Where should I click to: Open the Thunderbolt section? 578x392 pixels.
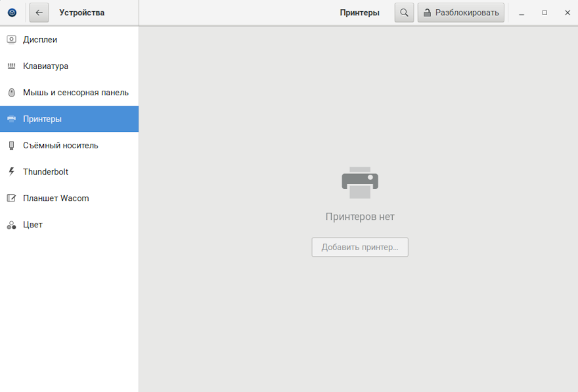[45, 171]
